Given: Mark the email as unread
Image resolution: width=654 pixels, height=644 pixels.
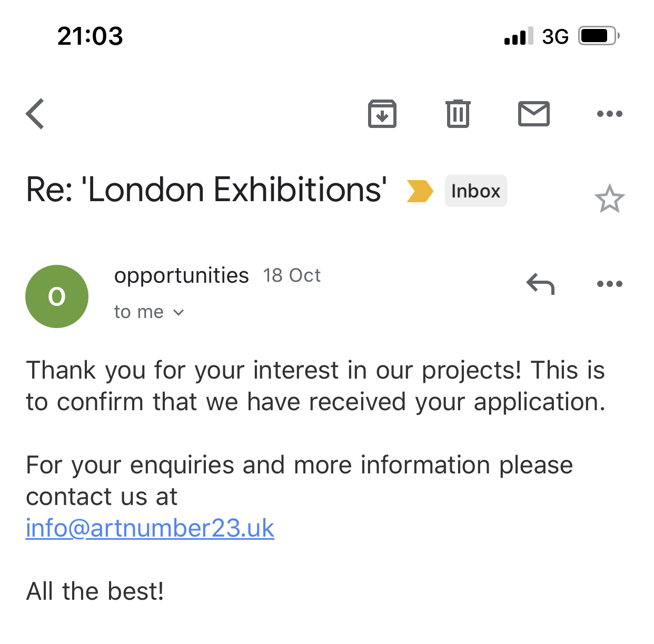Looking at the screenshot, I should pyautogui.click(x=534, y=114).
